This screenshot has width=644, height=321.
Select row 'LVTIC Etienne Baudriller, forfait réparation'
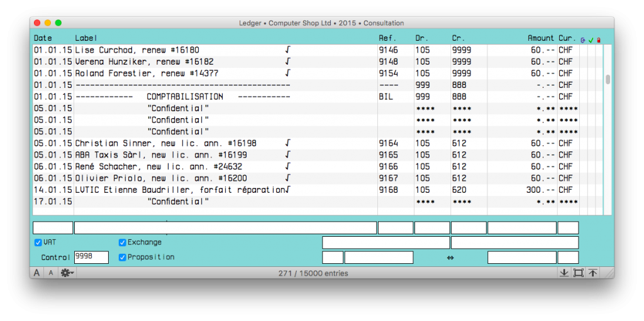coord(318,190)
